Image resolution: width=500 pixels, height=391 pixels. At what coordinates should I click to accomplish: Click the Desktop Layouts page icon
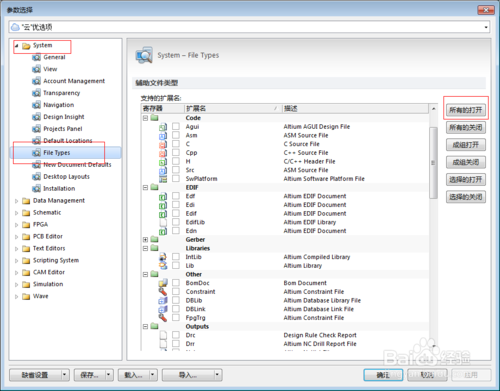pos(36,177)
